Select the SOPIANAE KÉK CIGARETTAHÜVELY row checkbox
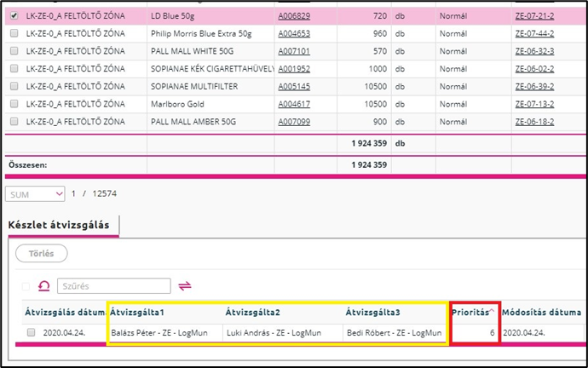The image size is (588, 368). 14,69
